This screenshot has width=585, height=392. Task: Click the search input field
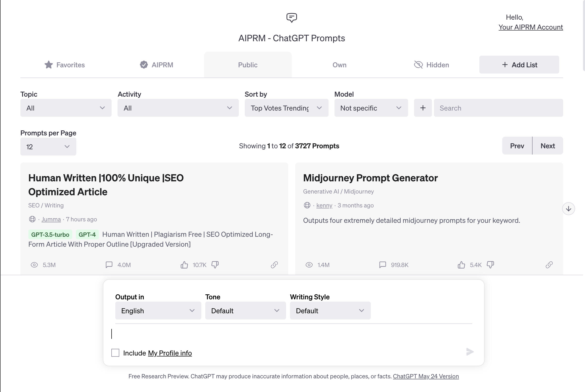[499, 108]
